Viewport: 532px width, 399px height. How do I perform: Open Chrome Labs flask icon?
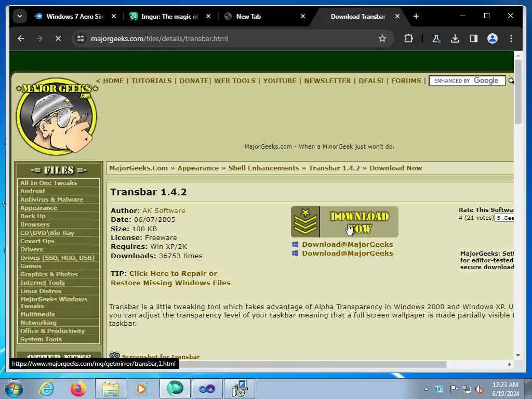coord(436,38)
